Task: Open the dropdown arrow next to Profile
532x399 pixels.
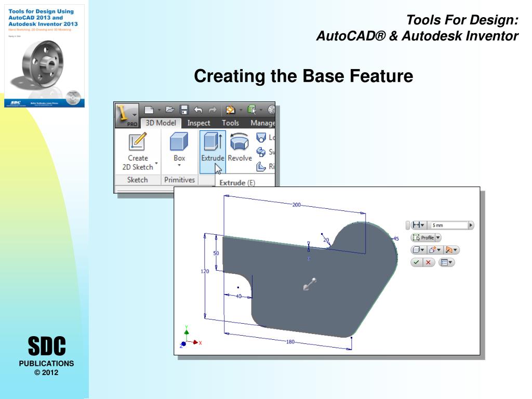Action: tap(438, 237)
